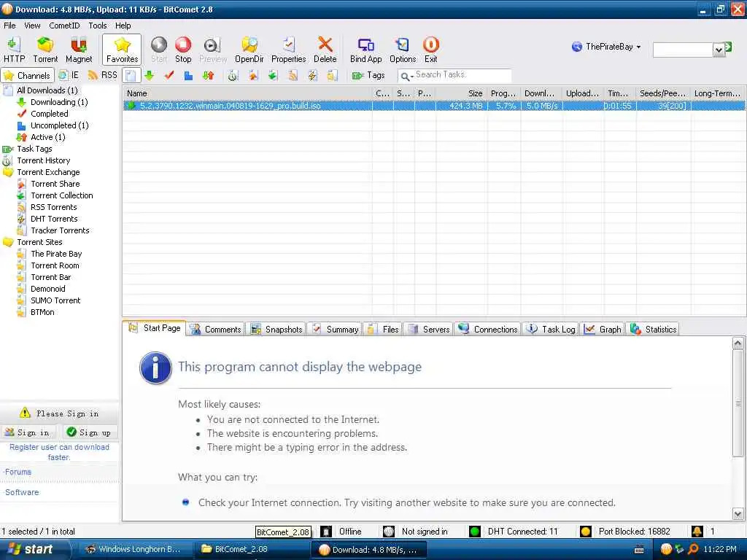Click the all-tasks filter icon
The image size is (747, 560).
pos(131,75)
